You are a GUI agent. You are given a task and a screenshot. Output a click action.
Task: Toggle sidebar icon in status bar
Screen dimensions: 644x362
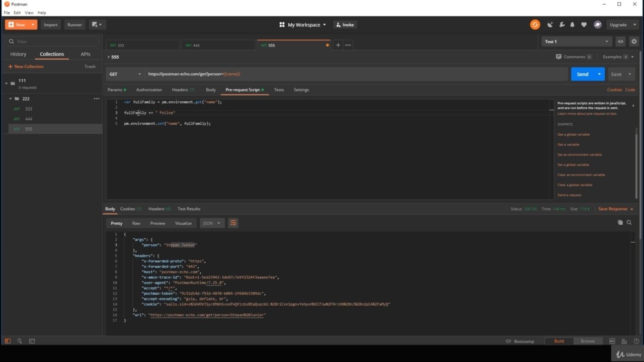(8, 341)
